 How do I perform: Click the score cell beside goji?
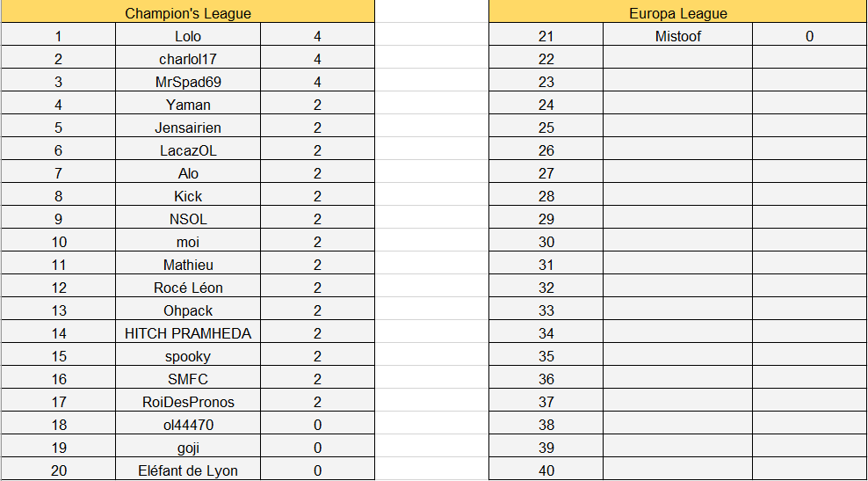317,448
